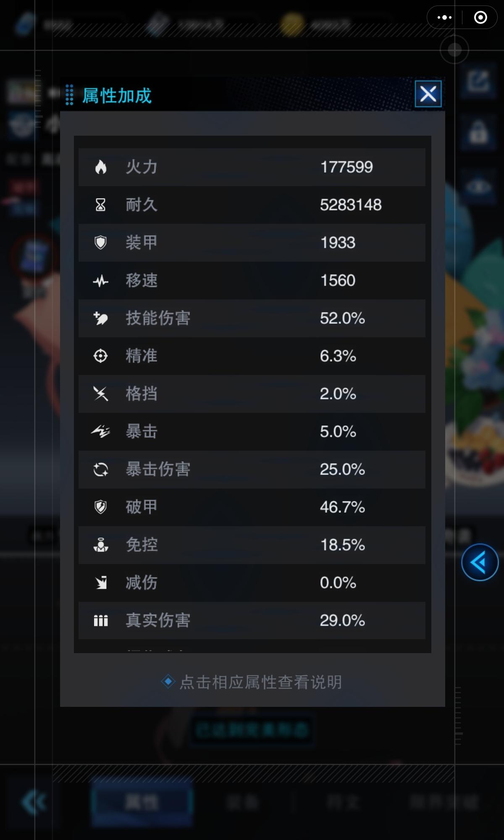The height and width of the screenshot is (840, 504).
Task: Click the edit pencil icon at top right
Action: point(478,81)
